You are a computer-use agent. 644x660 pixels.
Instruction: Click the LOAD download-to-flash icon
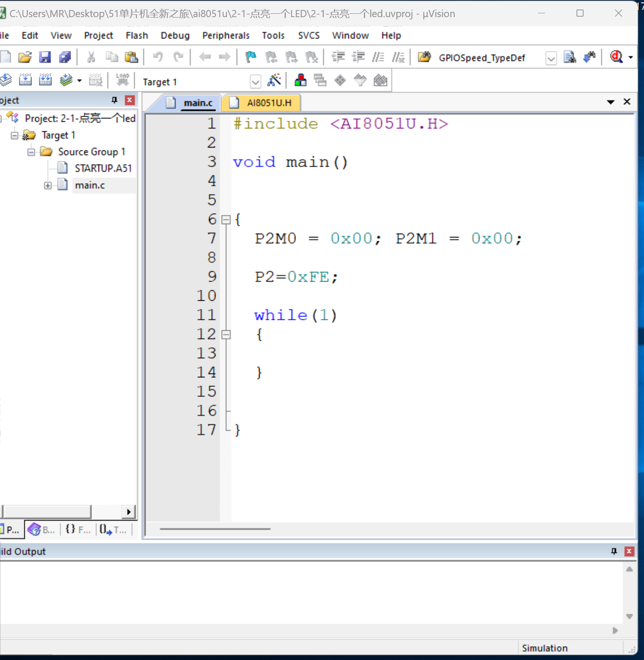pos(122,79)
